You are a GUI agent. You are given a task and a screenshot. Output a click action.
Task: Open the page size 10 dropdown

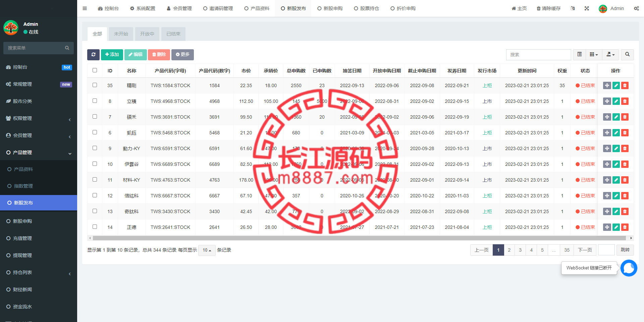pyautogui.click(x=207, y=250)
